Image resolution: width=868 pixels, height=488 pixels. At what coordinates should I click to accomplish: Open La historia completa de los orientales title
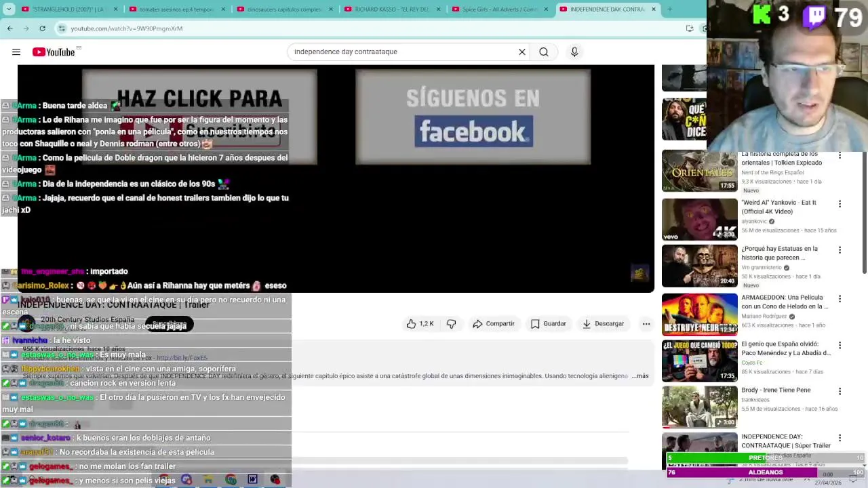click(x=781, y=159)
